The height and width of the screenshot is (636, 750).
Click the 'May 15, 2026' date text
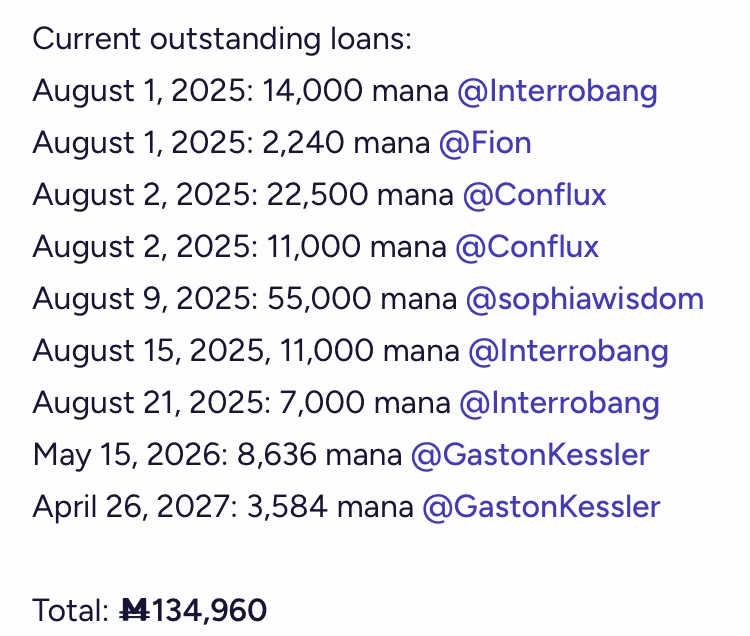127,455
